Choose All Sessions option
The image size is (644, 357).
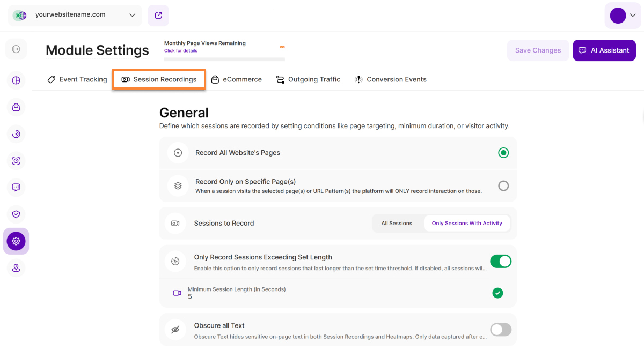[397, 224]
